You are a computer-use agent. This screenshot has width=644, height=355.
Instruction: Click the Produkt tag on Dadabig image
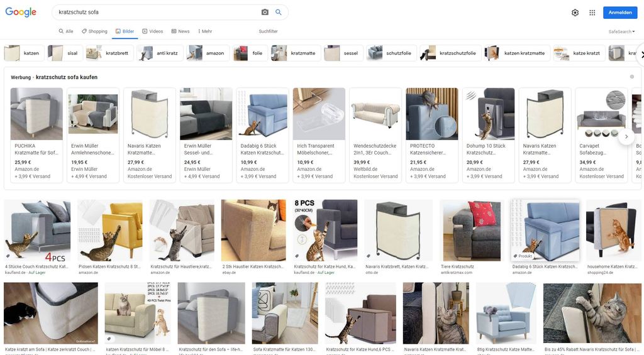[x=523, y=256]
